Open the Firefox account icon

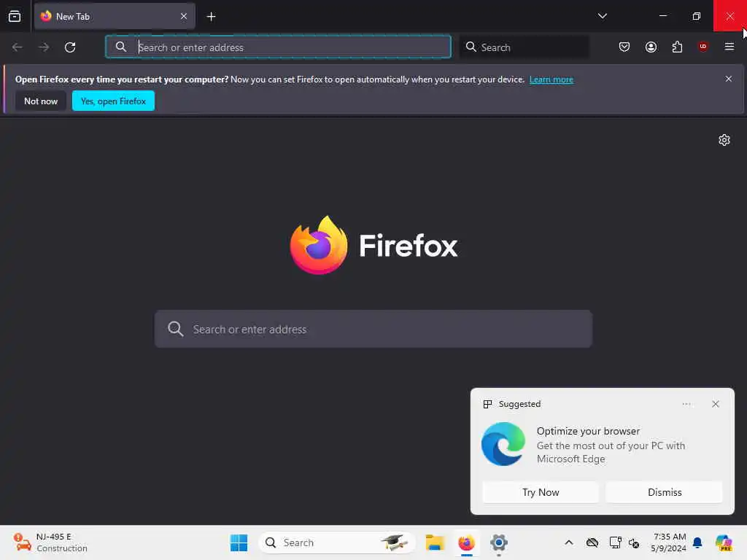click(x=651, y=47)
